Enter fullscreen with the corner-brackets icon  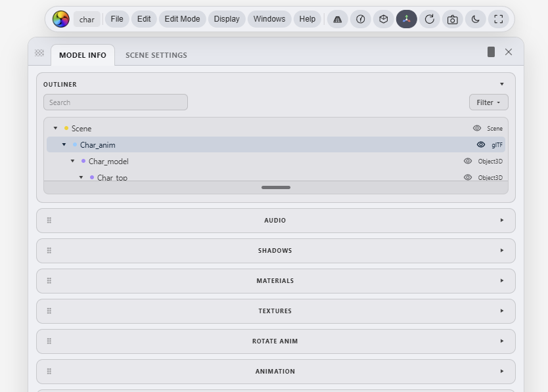[499, 19]
